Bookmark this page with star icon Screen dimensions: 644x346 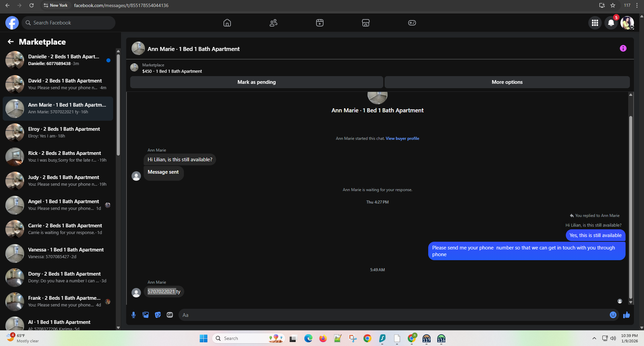tap(613, 5)
